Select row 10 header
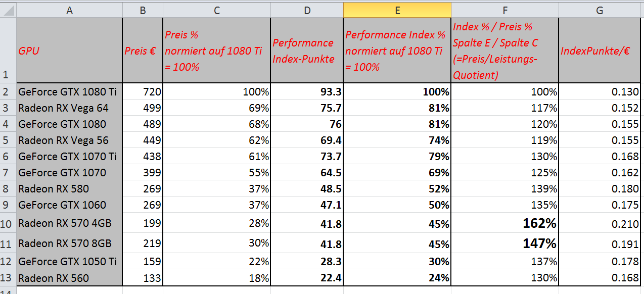Viewport: 644px width, 294px height. (8, 223)
